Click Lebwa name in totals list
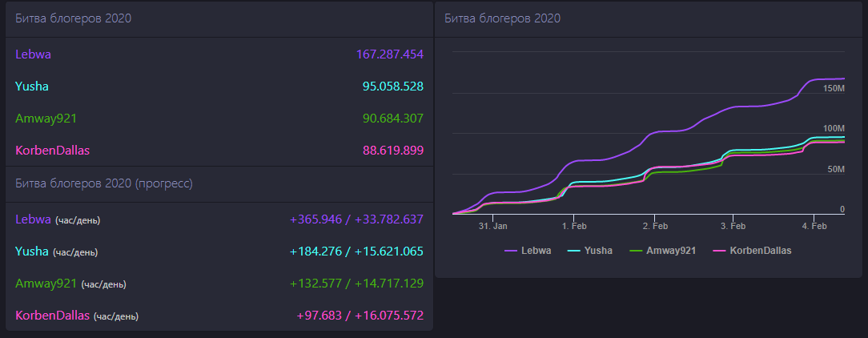This screenshot has height=338, width=868. 33,54
